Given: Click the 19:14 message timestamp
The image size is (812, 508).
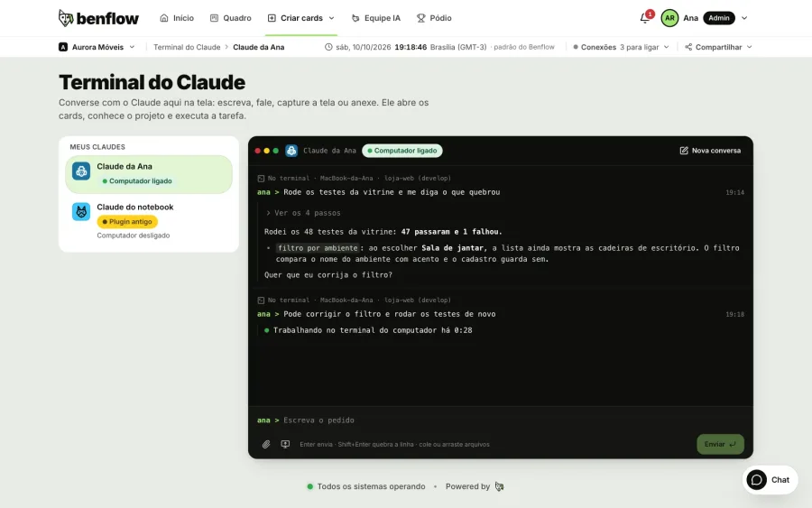Looking at the screenshot, I should 734,192.
